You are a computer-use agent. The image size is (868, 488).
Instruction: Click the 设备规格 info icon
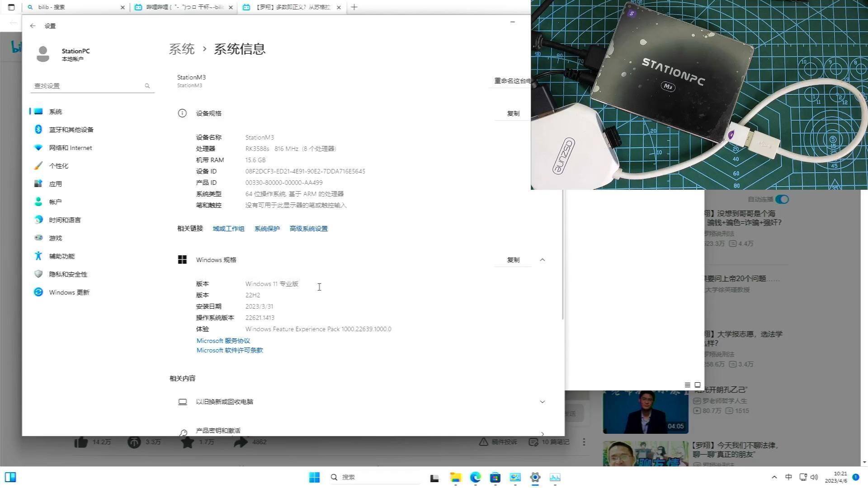pyautogui.click(x=182, y=113)
